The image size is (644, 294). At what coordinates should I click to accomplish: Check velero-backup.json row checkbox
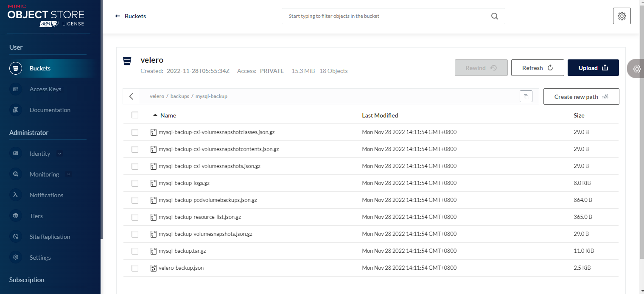(x=135, y=268)
